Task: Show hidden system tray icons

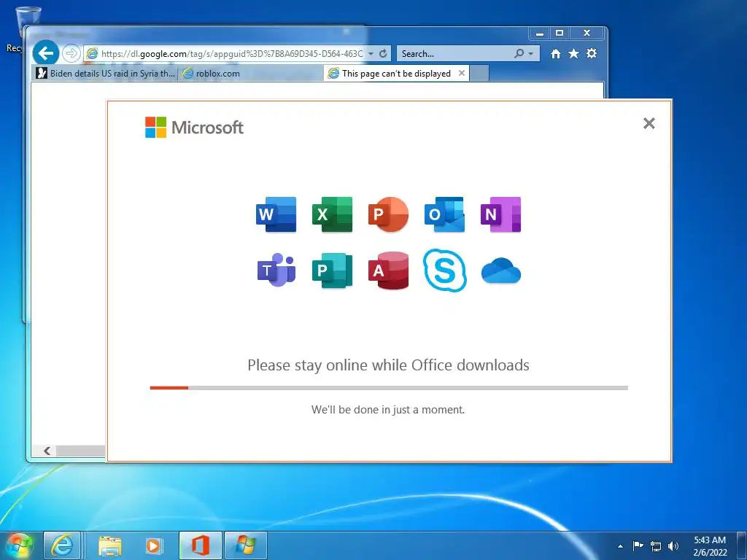Action: (620, 546)
